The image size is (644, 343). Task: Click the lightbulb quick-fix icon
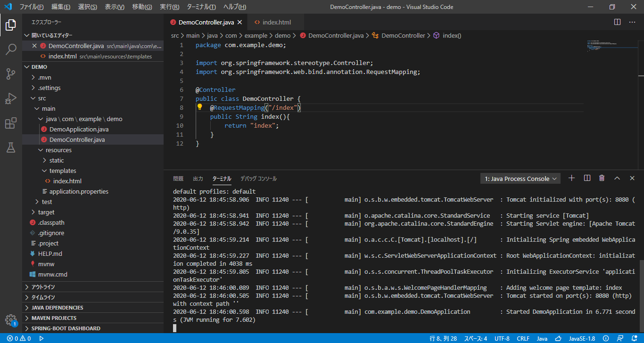[x=199, y=107]
